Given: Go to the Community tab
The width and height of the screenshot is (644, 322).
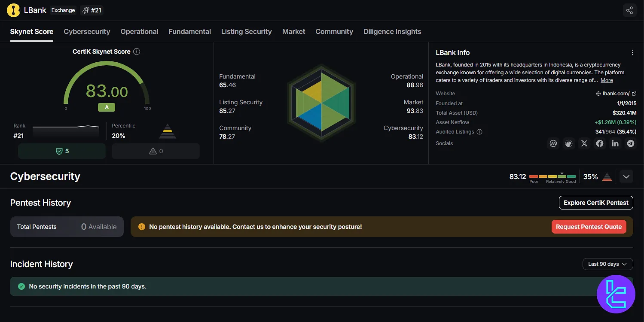Looking at the screenshot, I should click(x=334, y=32).
